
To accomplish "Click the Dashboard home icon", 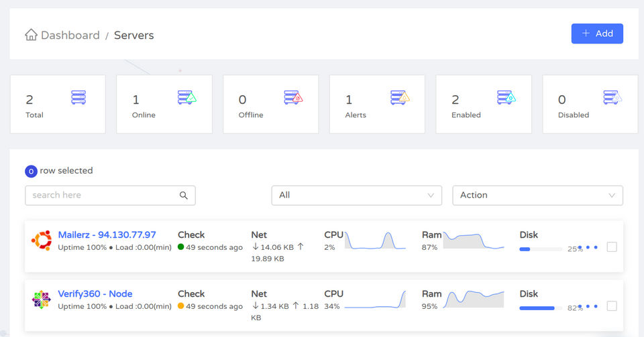I will click(31, 35).
